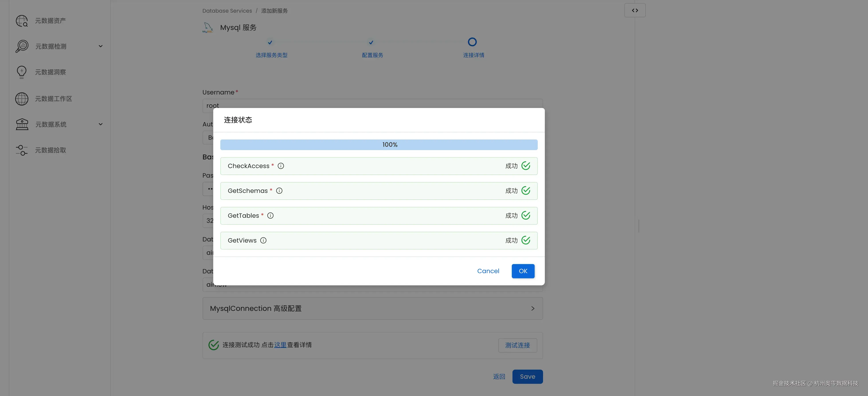Screen dimensions: 868x396
Task: Click the 元数据拾取 sliders icon
Action: (x=22, y=150)
